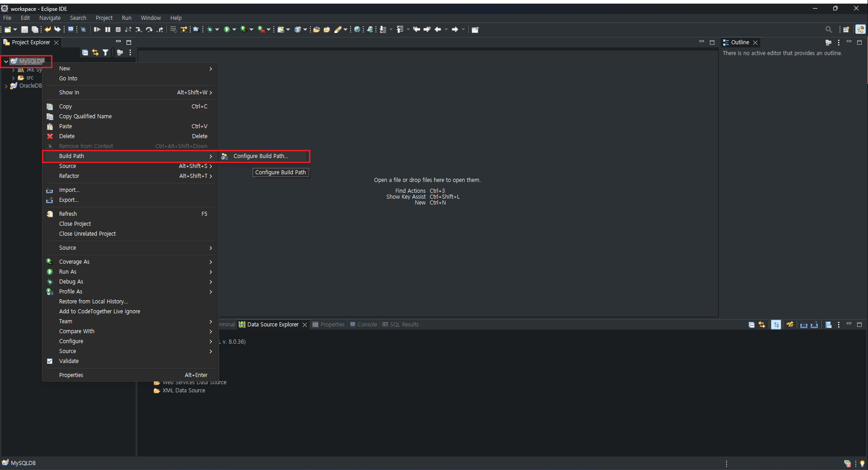Viewport: 868px width, 470px height.
Task: Toggle the Project Explorer filter funnel
Action: point(105,52)
